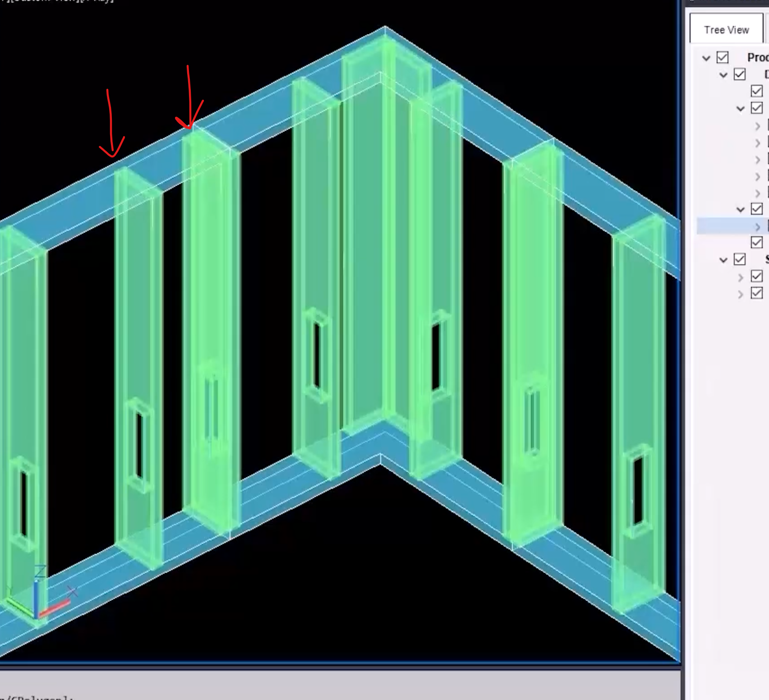Screen dimensions: 769x700
Task: Collapse the D node chevron
Action: pos(723,75)
